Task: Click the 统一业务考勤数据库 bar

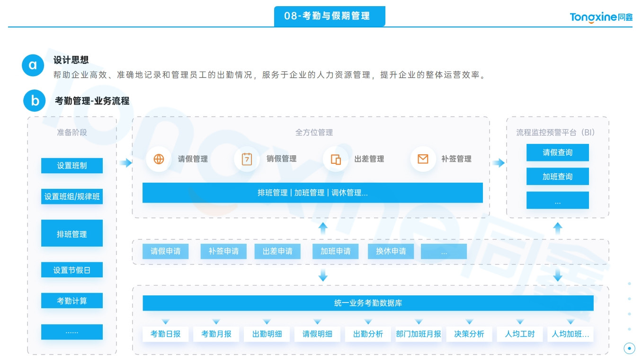Action: (368, 303)
